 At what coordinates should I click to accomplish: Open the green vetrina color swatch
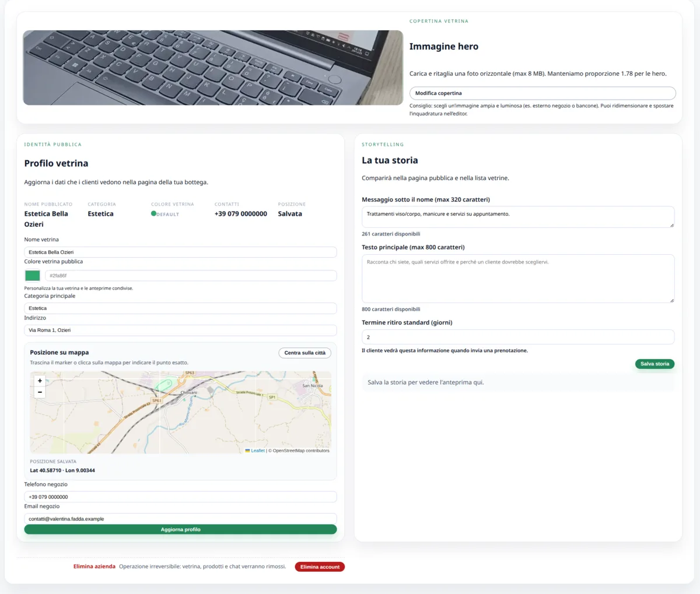(x=33, y=276)
